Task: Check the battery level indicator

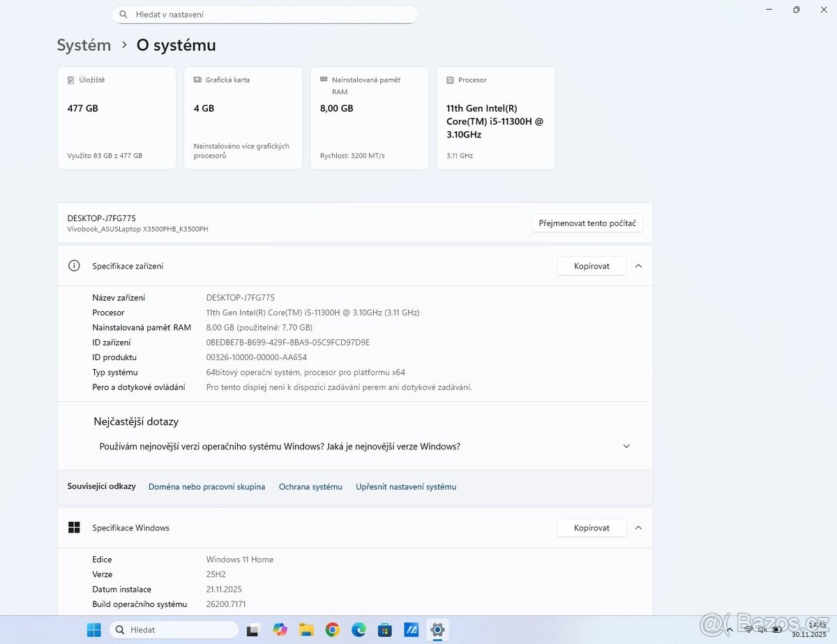Action: coord(776,629)
